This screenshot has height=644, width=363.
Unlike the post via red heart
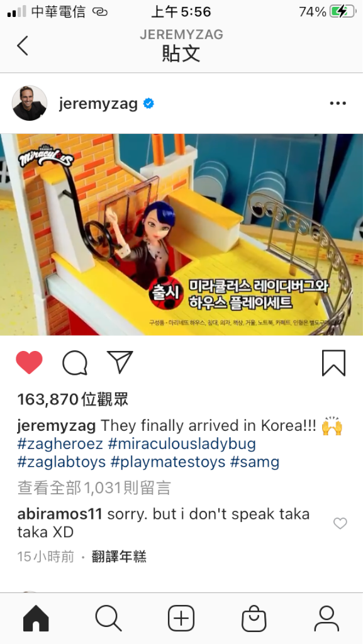29,363
